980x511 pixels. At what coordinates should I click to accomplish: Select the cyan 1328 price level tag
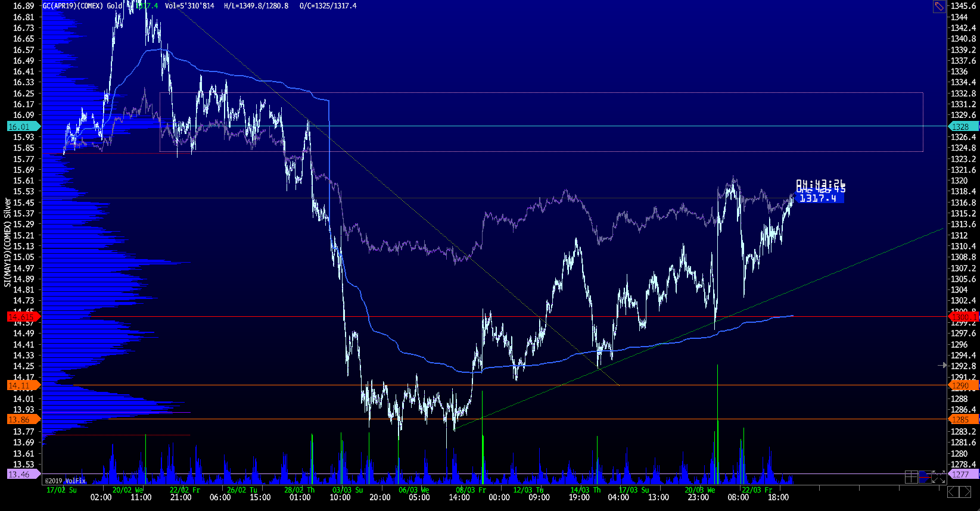click(963, 126)
